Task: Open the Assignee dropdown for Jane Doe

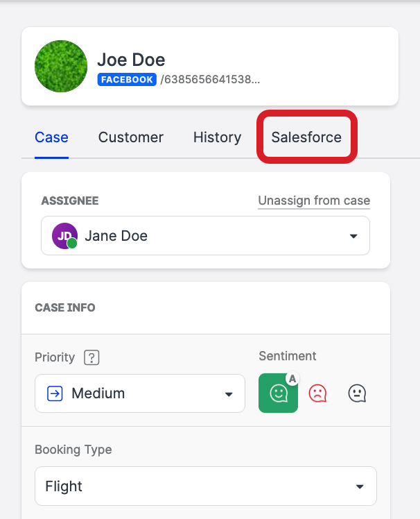Action: coord(353,236)
